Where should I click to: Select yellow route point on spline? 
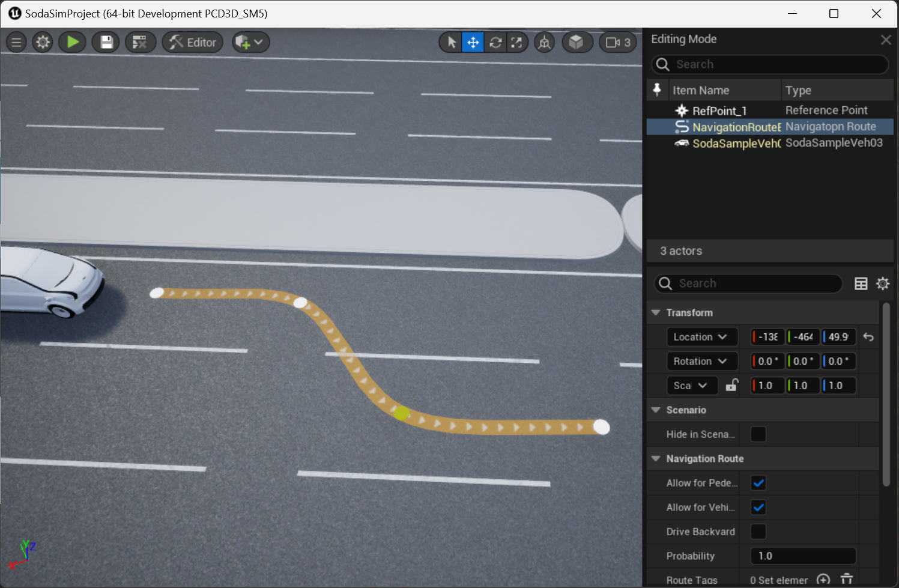(401, 413)
